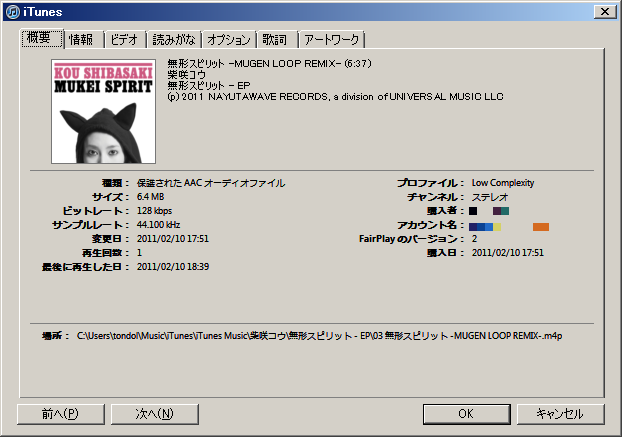Click the ビットレート label
The image size is (622, 437).
point(96,211)
